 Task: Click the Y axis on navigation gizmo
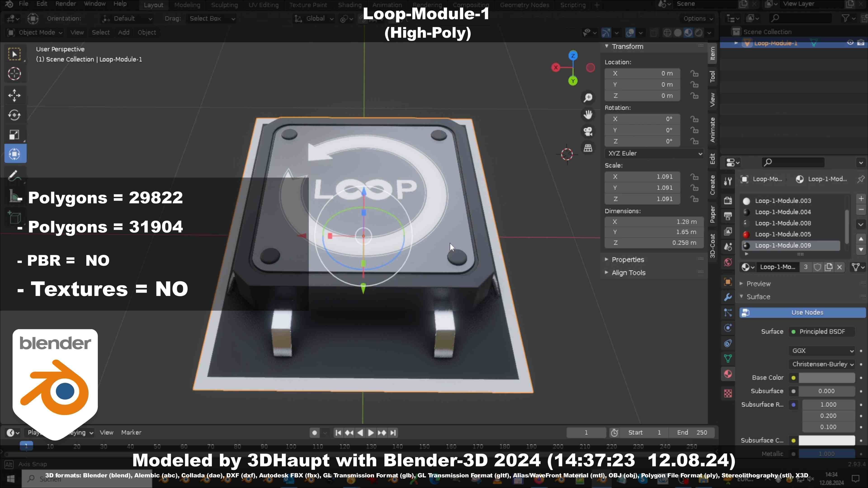pyautogui.click(x=573, y=81)
